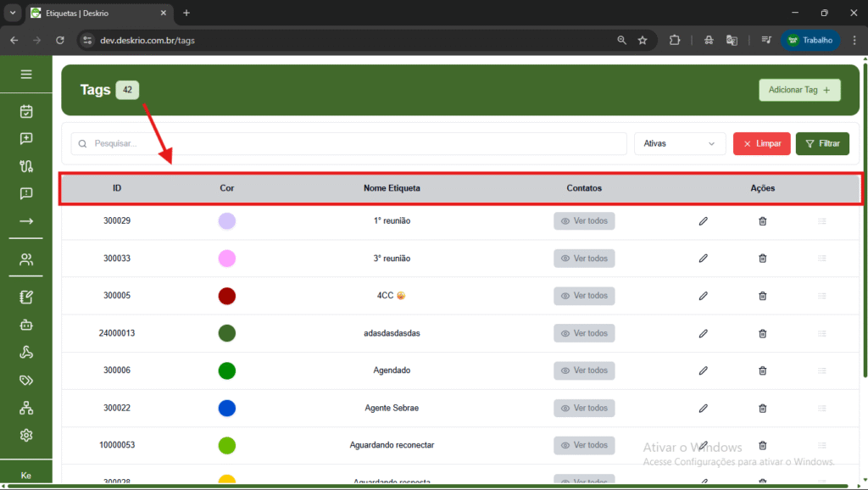This screenshot has width=868, height=490.
Task: Click the Adicionar Tag button
Action: (x=799, y=90)
